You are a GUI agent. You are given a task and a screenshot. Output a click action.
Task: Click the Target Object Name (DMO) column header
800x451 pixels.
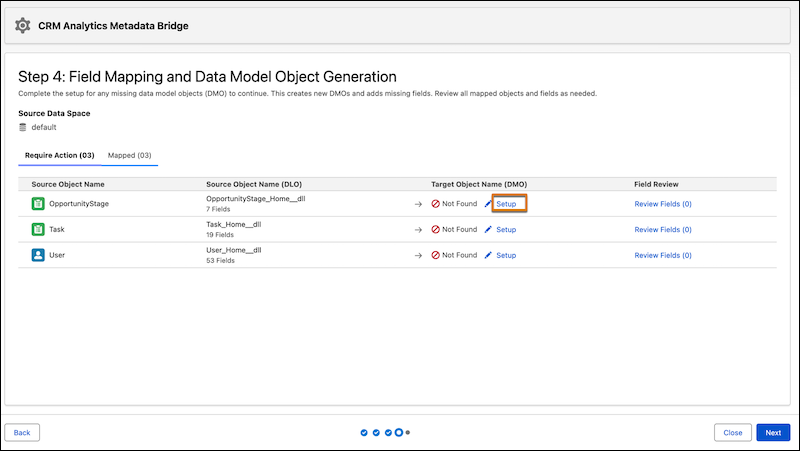[479, 184]
